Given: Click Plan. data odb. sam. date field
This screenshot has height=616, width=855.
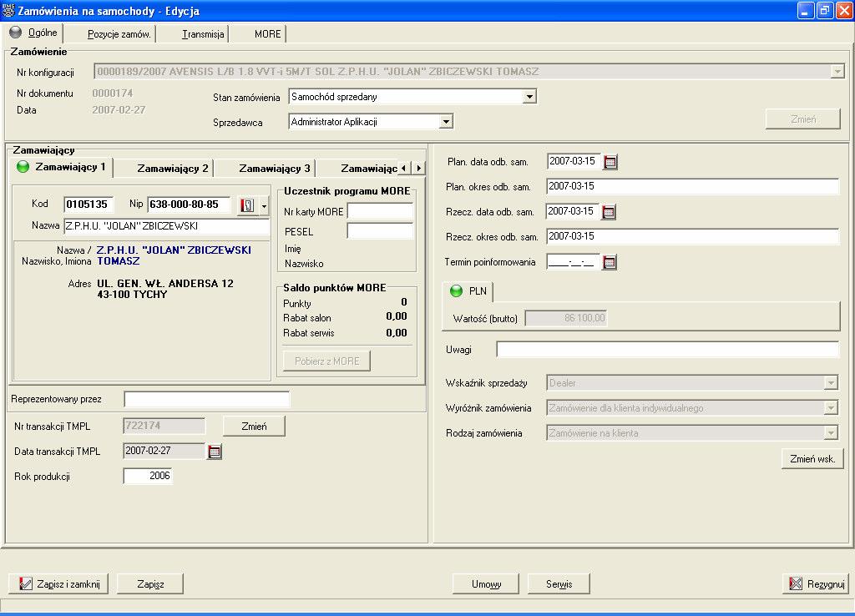Looking at the screenshot, I should coord(574,161).
